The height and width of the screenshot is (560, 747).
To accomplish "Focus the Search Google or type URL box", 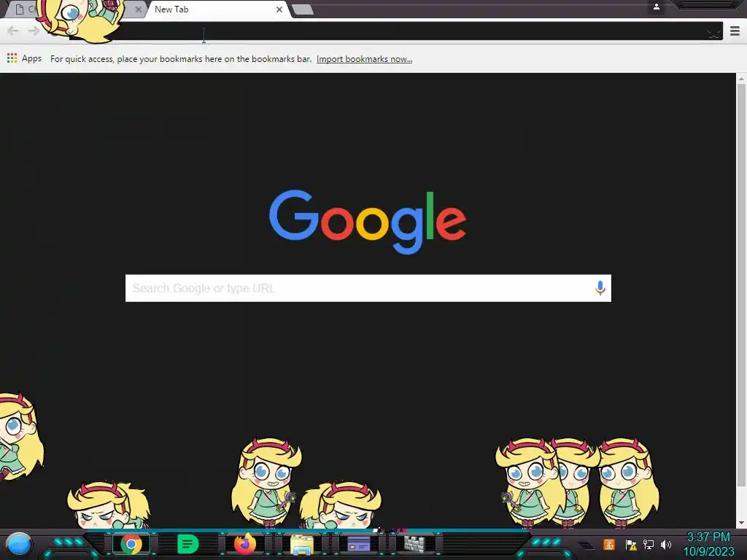I will [x=368, y=288].
